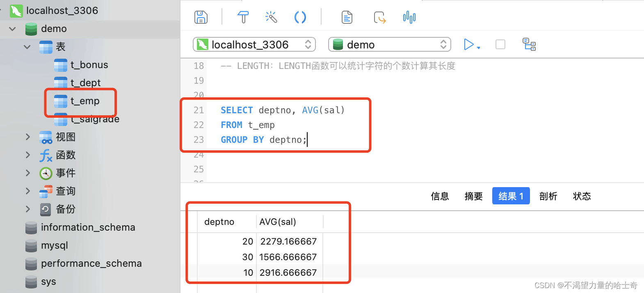Switch to the 剖析 tab
Screen dimensions: 644x293
[x=548, y=196]
